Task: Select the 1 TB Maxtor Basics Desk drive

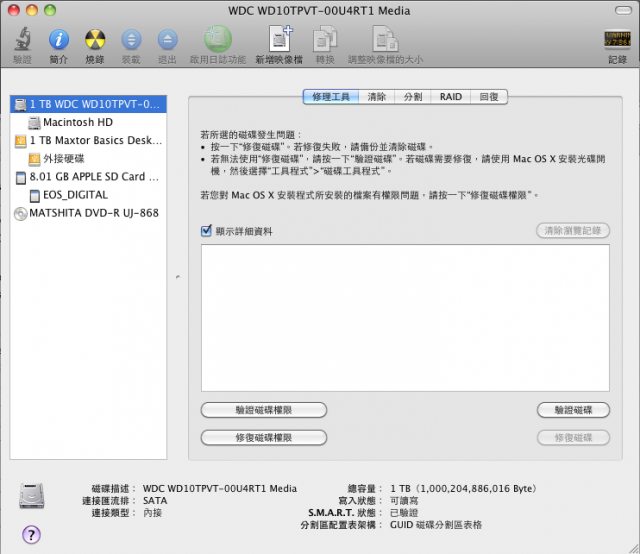Action: [88, 140]
